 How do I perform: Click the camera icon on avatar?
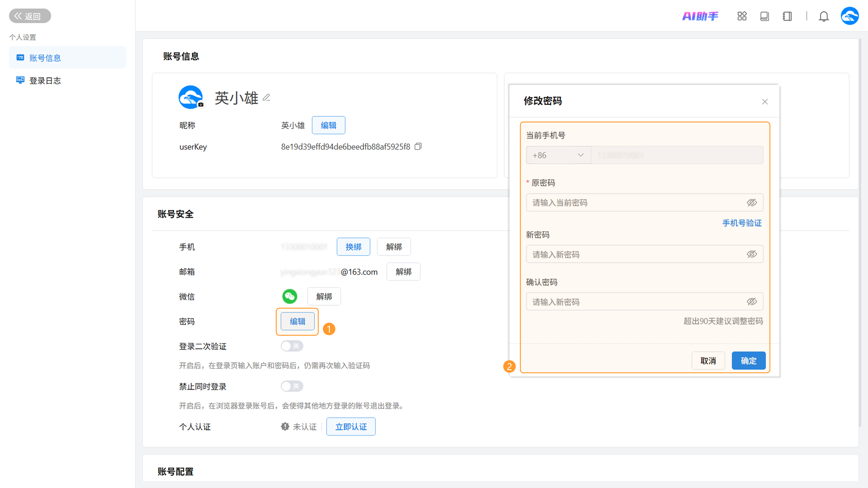click(x=201, y=105)
